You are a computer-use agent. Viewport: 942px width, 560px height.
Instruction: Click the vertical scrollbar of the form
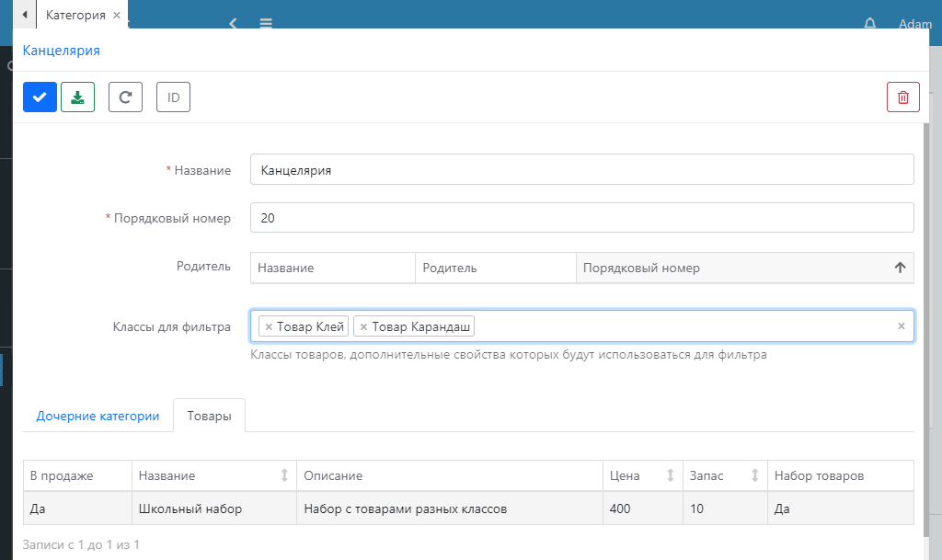coord(925,330)
